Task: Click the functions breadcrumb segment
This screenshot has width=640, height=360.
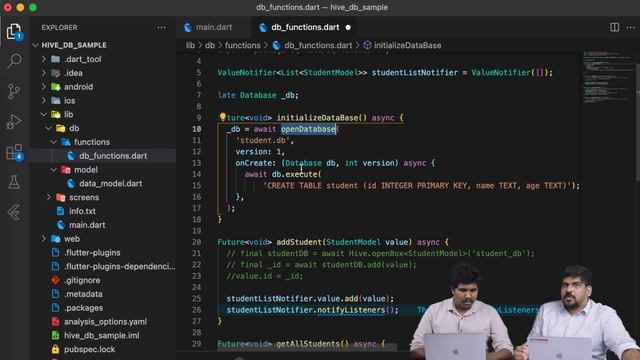Action: (242, 45)
